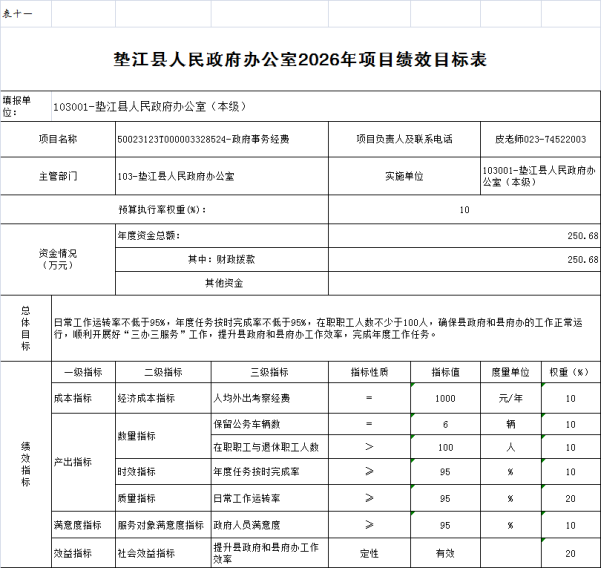Click the contact phone 皮老师023-74522003 cell
This screenshot has width=602, height=568.
tap(541, 139)
